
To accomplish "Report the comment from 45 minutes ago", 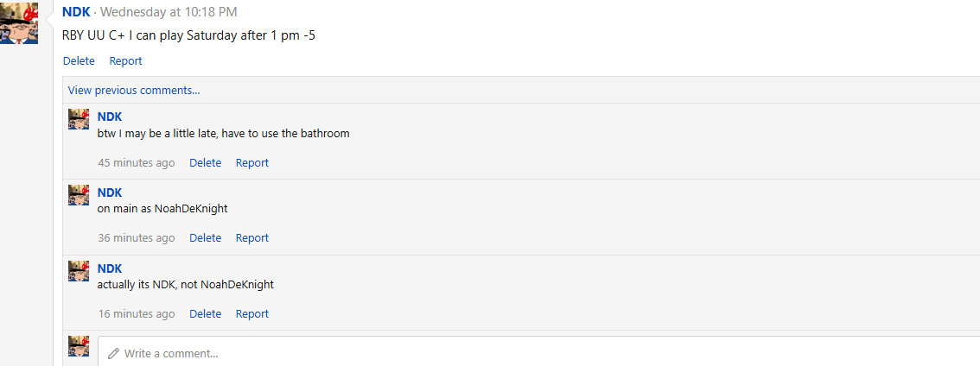I will [251, 162].
